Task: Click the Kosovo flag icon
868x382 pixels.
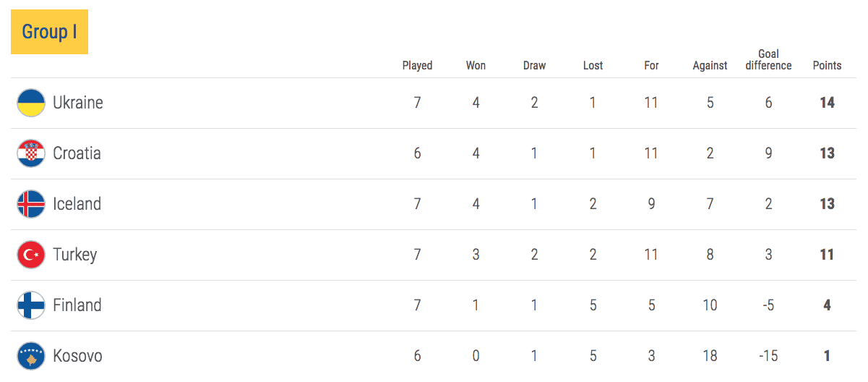Action: pos(31,356)
